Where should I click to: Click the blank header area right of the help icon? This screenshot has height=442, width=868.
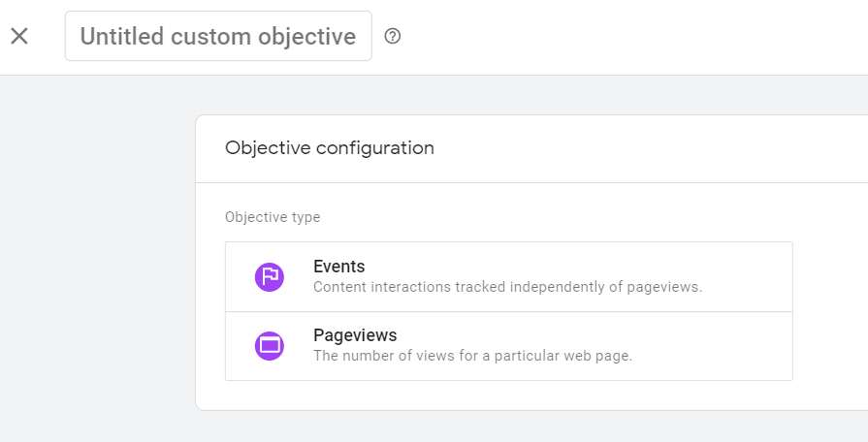[630, 37]
